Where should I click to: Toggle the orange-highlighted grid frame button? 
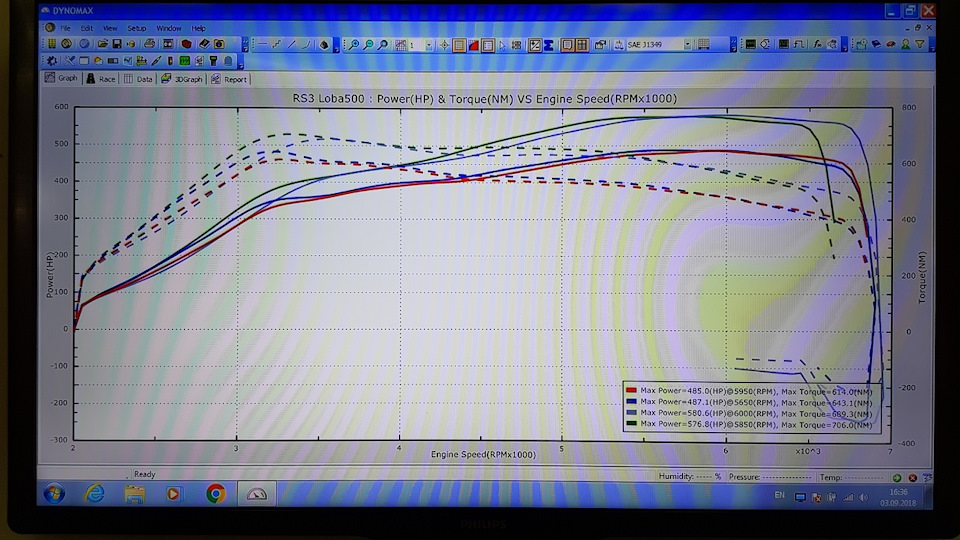[459, 45]
